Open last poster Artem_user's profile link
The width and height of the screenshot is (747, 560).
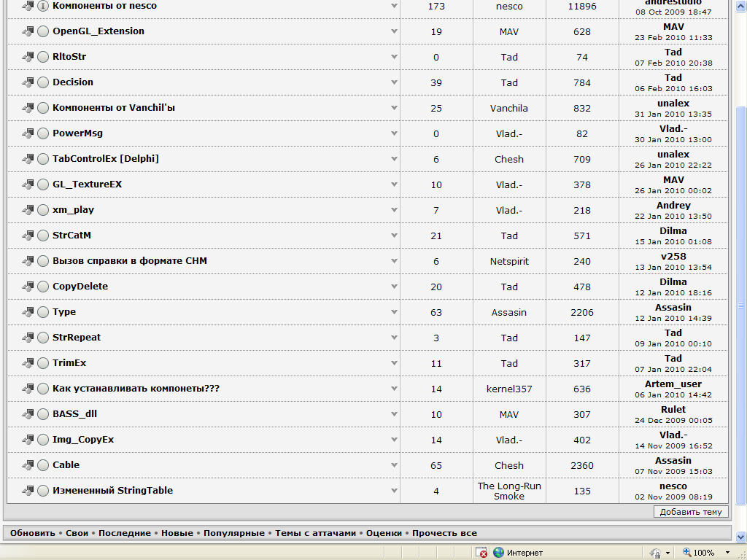click(673, 384)
